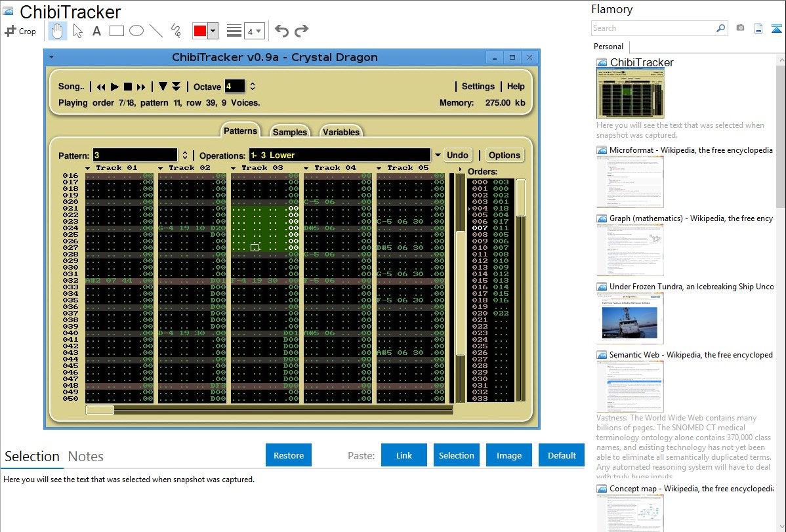786x532 pixels.
Task: Click the line thickness icon
Action: click(234, 31)
